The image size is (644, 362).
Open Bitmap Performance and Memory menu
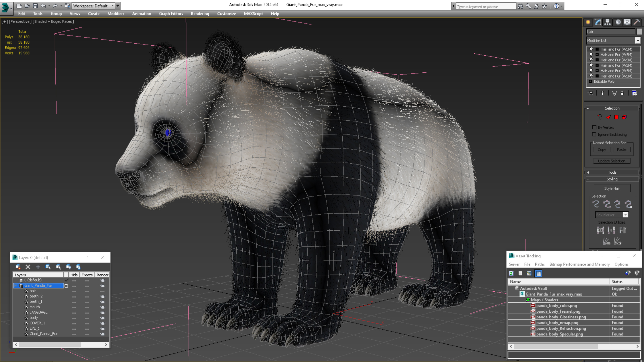[580, 264]
